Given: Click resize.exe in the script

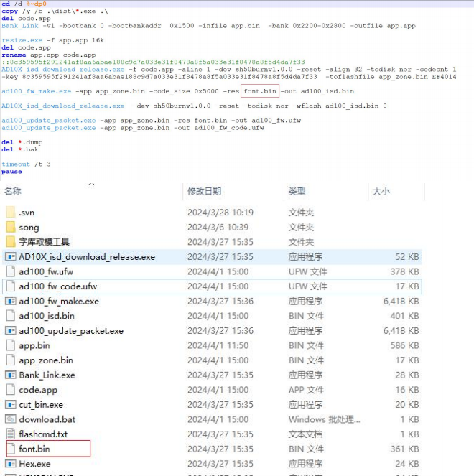Looking at the screenshot, I should pyautogui.click(x=22, y=40).
